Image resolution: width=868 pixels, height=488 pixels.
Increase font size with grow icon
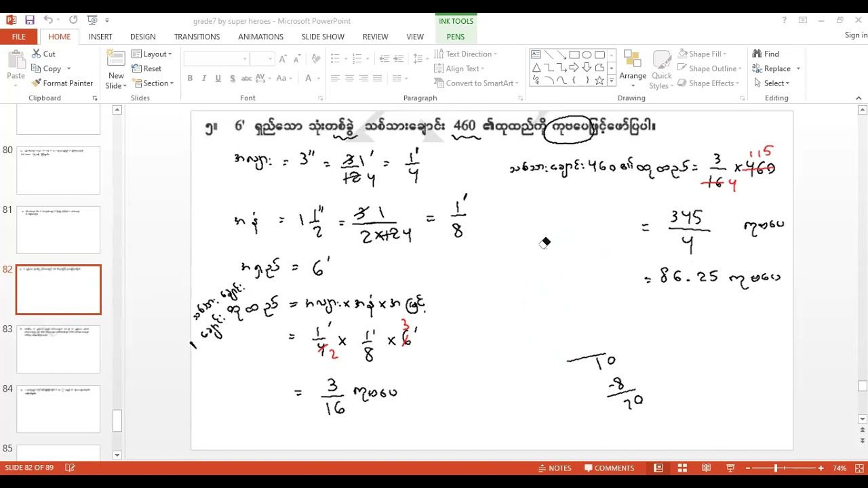point(283,59)
